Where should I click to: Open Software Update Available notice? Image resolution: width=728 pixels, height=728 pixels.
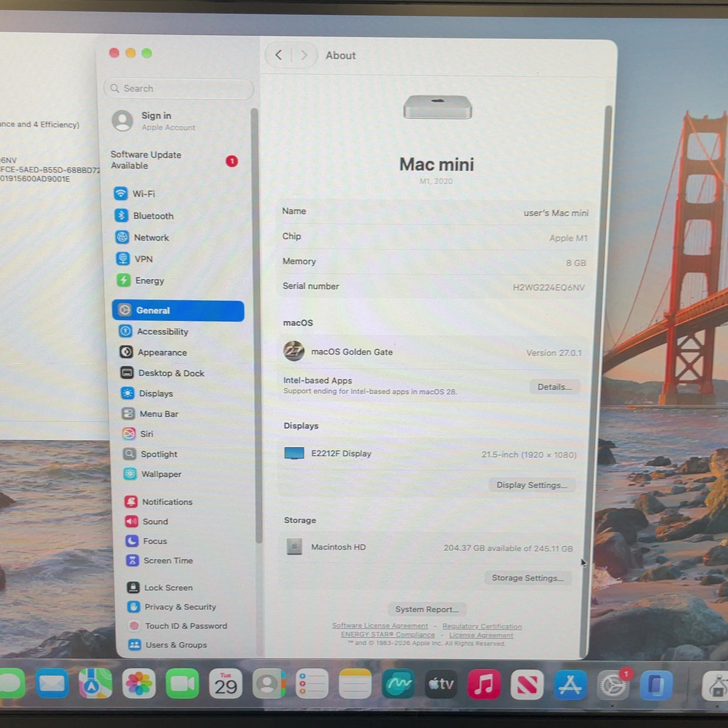tap(174, 160)
